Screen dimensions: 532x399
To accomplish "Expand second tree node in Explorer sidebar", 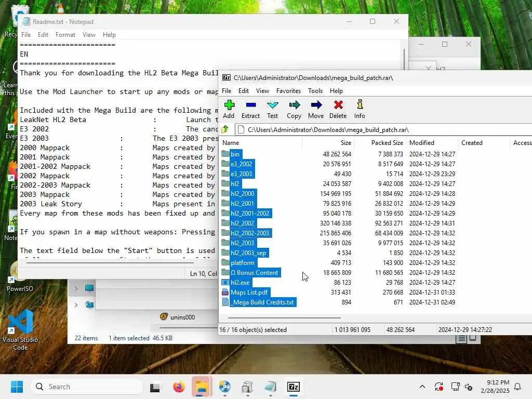I will tap(76, 305).
